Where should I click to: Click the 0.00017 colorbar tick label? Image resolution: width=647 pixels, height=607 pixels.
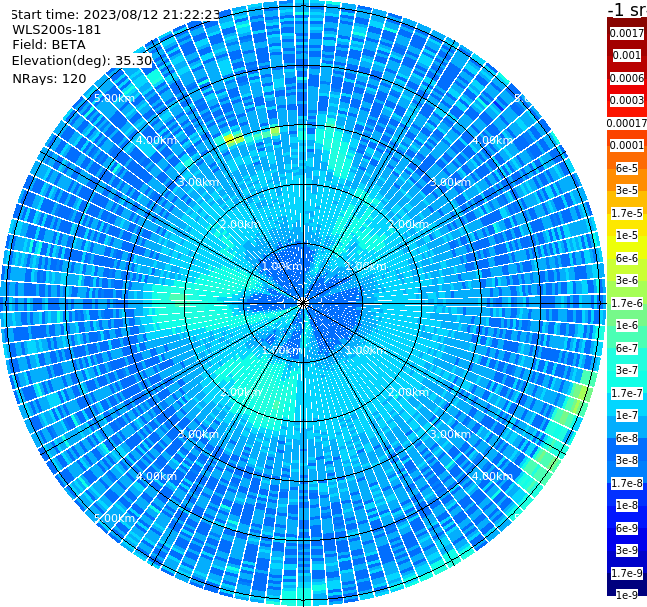pyautogui.click(x=627, y=123)
